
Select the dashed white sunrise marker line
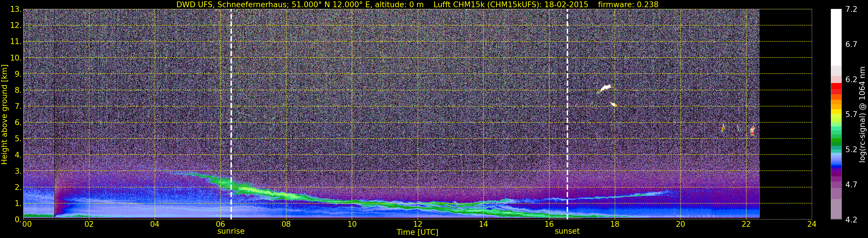[231, 114]
